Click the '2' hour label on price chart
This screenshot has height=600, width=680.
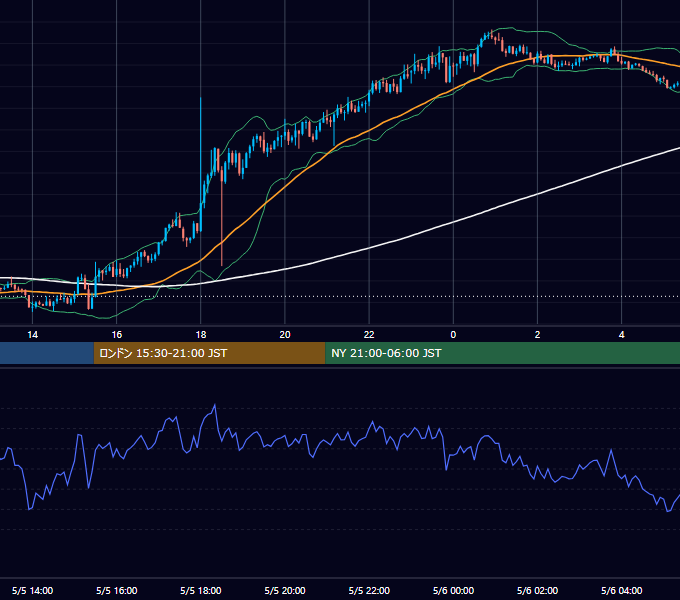click(x=537, y=335)
